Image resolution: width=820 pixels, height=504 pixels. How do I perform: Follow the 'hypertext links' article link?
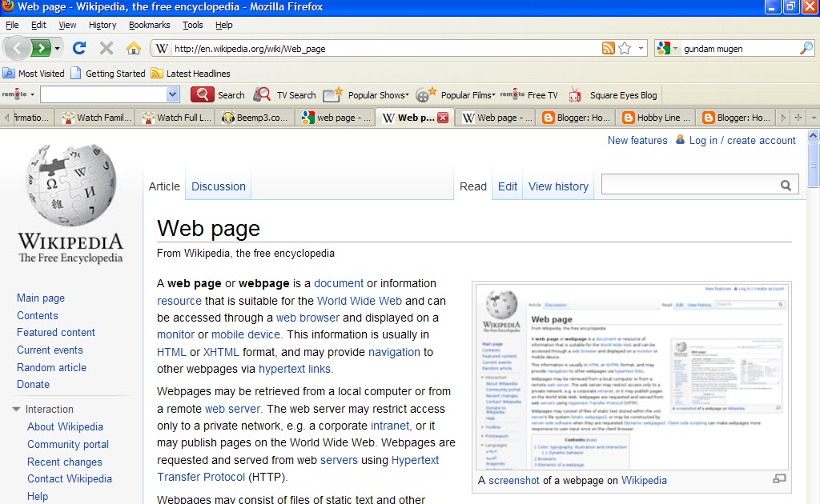click(295, 369)
